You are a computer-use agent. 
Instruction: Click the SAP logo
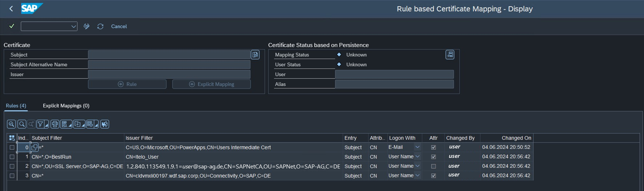click(32, 8)
